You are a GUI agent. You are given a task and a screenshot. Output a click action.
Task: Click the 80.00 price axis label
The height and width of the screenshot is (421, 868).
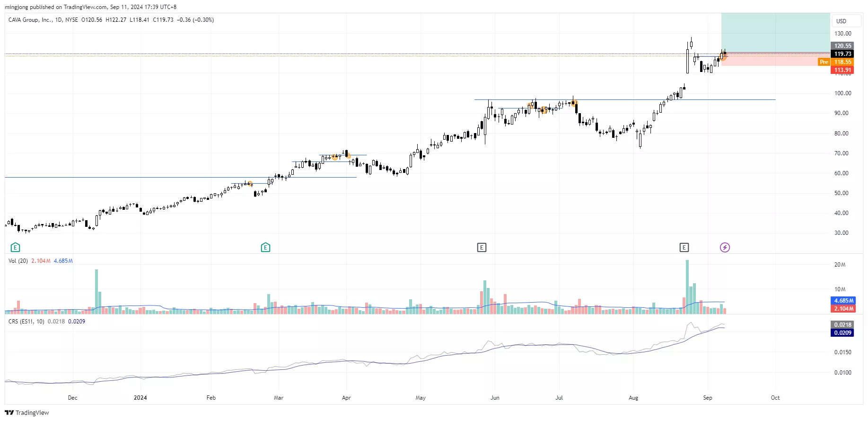coord(841,134)
